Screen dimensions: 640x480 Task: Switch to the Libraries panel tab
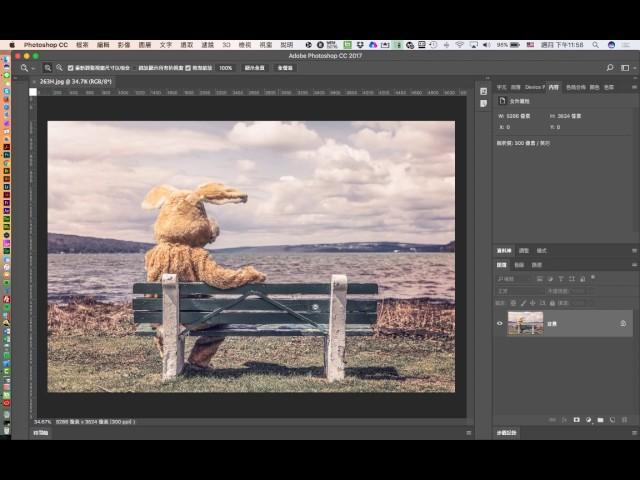[504, 251]
